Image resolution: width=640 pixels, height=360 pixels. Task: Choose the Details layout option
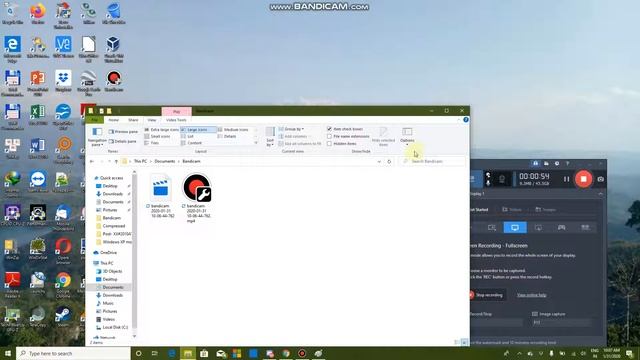227,136
